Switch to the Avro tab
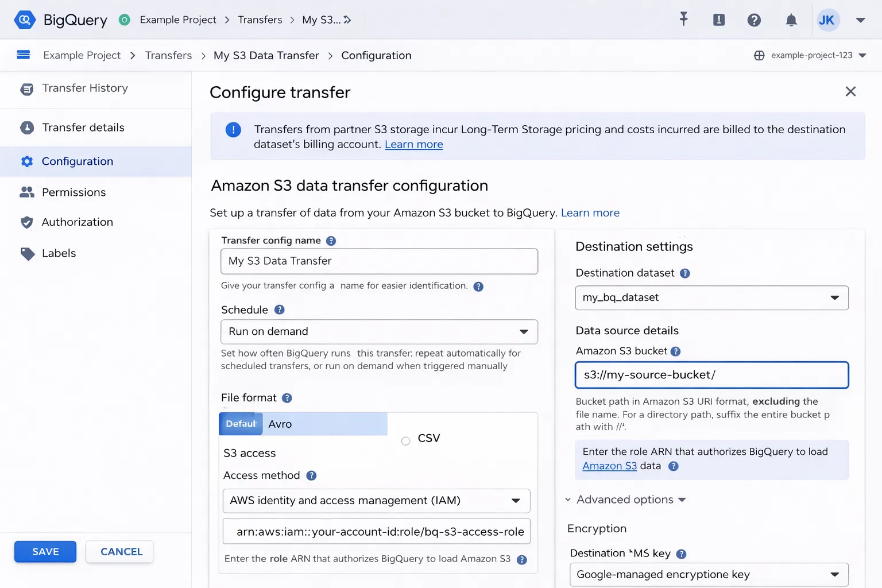This screenshot has width=882, height=588. 280,424
